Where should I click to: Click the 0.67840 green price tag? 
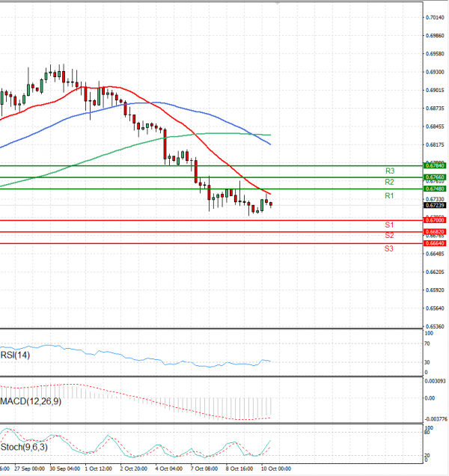(x=435, y=165)
